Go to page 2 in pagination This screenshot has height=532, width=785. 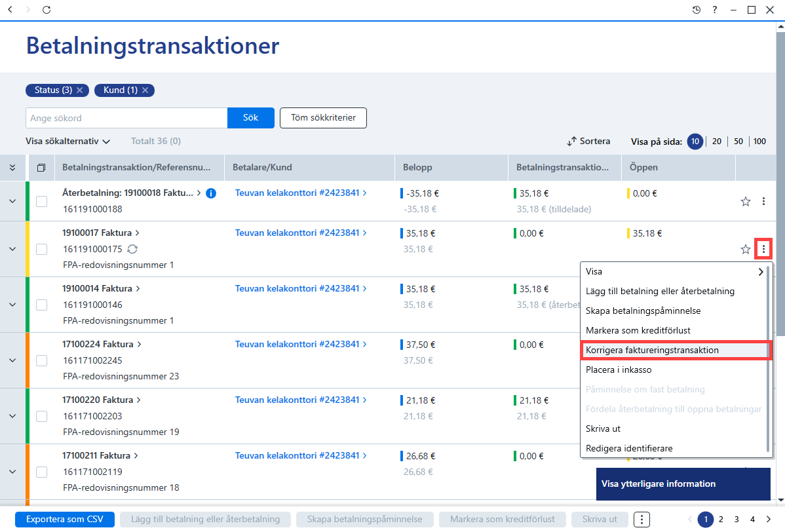(x=721, y=519)
